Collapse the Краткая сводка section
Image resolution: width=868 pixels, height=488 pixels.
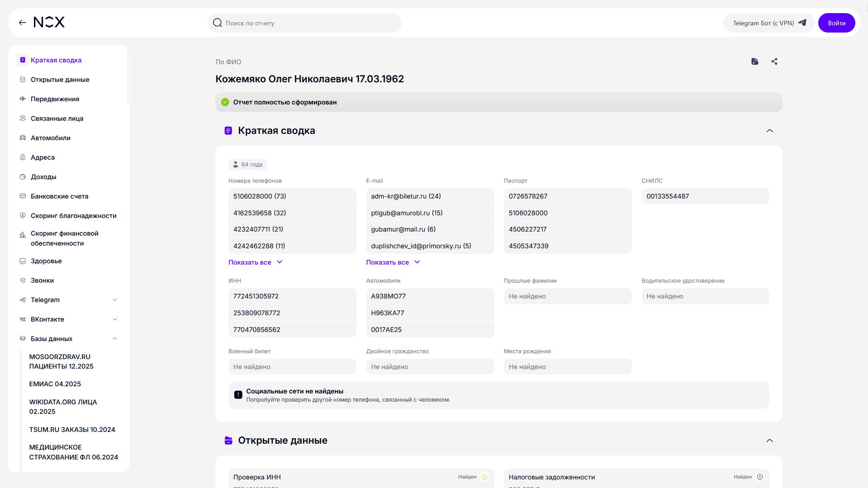[x=769, y=131]
